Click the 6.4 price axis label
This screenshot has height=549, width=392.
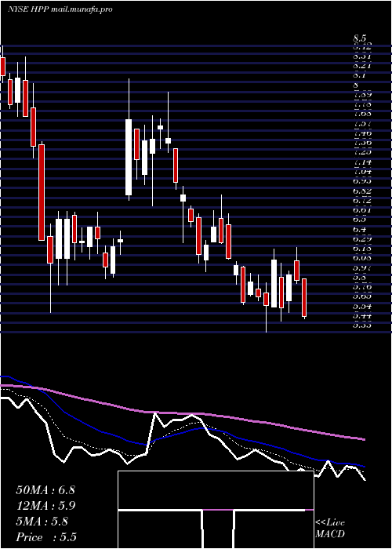359,230
